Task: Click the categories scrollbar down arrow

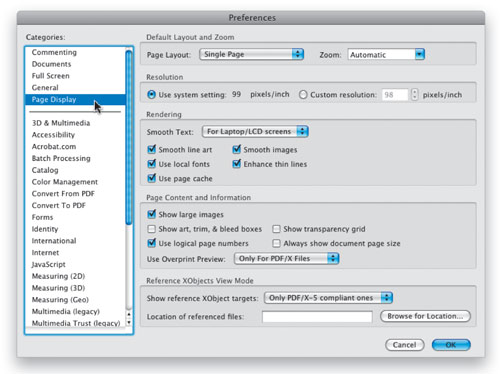Action: [x=129, y=323]
